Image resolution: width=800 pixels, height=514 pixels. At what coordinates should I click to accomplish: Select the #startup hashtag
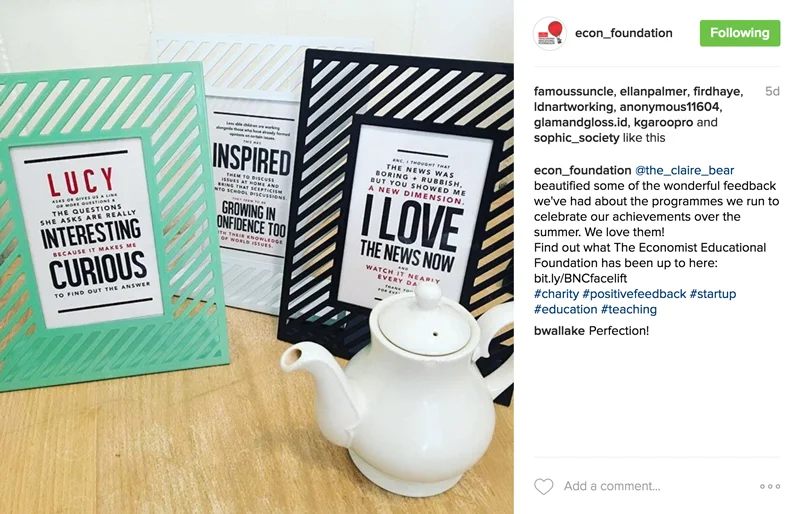click(x=713, y=294)
